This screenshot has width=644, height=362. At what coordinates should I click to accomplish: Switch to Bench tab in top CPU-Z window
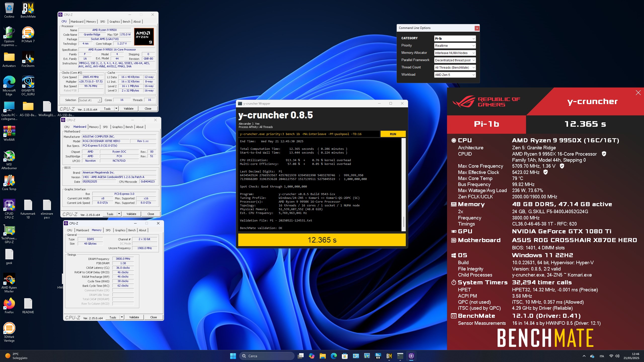(126, 22)
